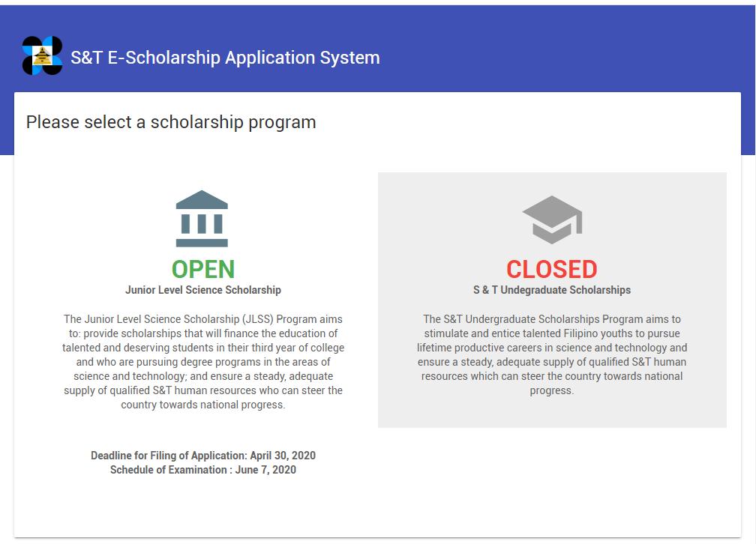Click the columned institution icon for JLSS
Image resolution: width=756 pixels, height=544 pixels.
coord(202,218)
